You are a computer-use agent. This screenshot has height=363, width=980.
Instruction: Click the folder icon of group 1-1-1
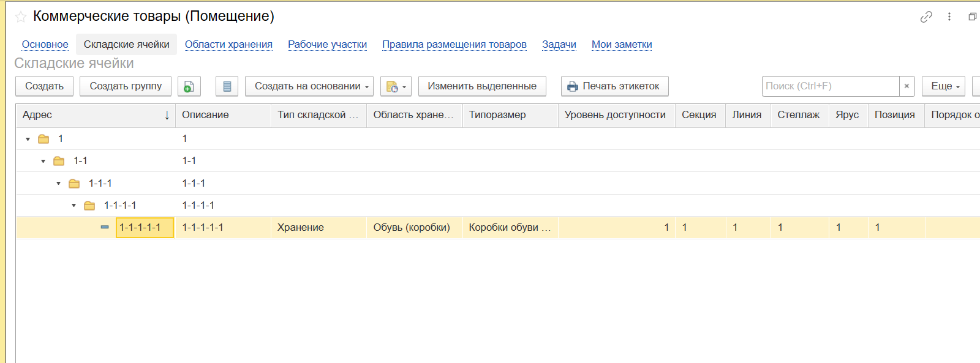74,184
